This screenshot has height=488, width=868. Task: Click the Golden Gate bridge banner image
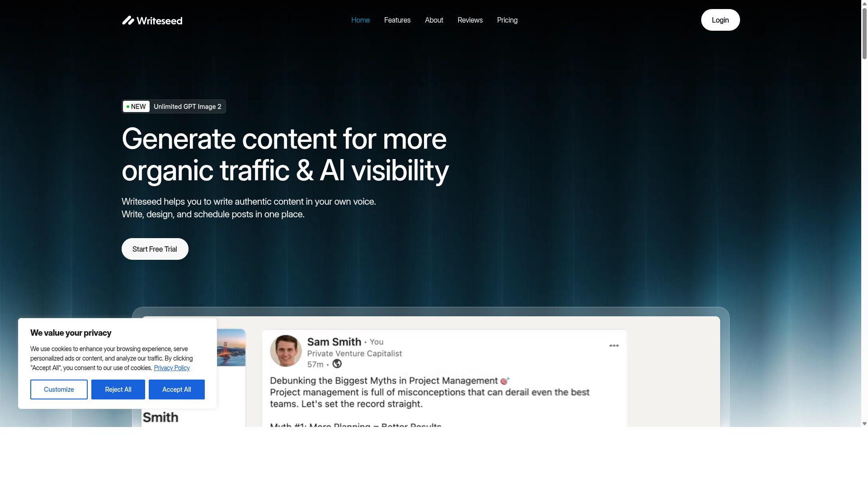click(231, 347)
